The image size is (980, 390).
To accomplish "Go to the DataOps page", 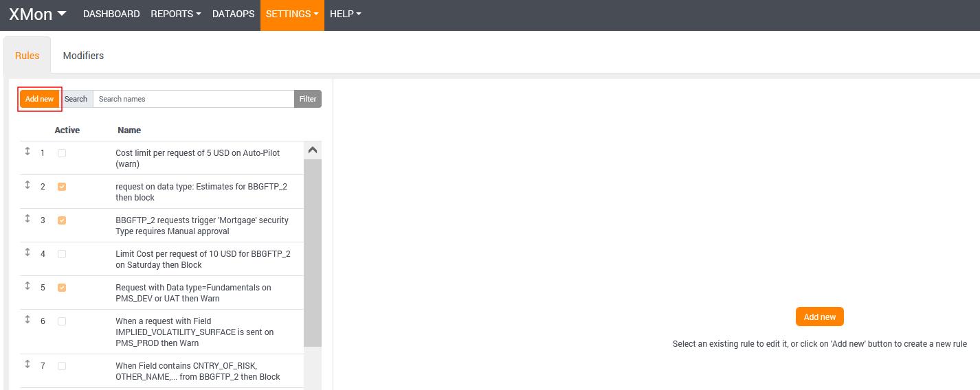I will [233, 14].
